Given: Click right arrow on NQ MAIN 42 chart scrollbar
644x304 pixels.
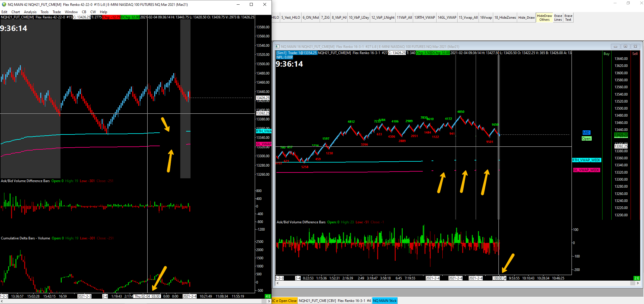Looking at the screenshot, I should (x=269, y=301).
